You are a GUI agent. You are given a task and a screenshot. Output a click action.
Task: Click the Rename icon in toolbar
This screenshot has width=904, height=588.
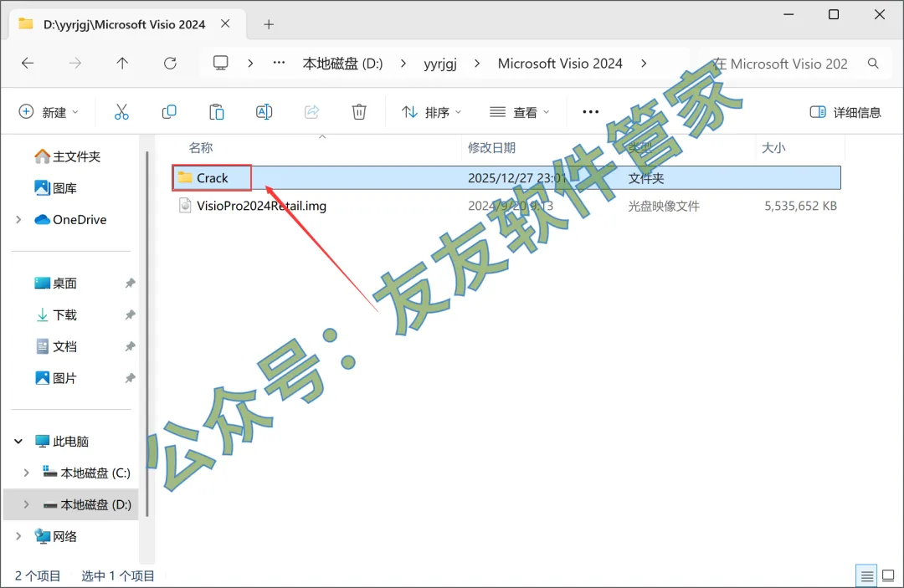coord(264,112)
